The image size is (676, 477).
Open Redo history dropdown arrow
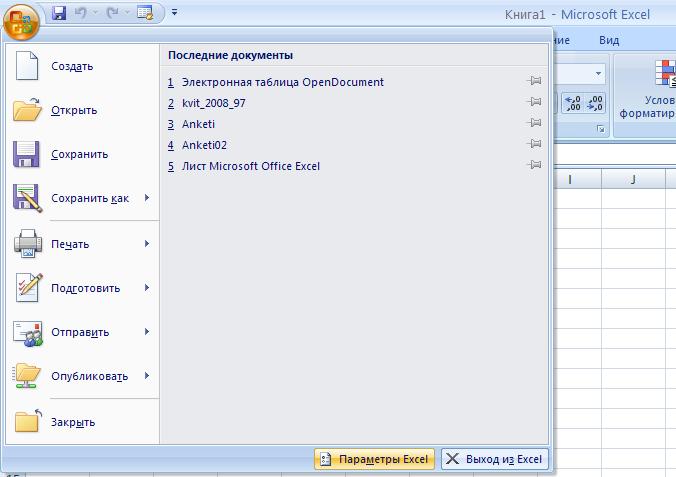(x=127, y=13)
